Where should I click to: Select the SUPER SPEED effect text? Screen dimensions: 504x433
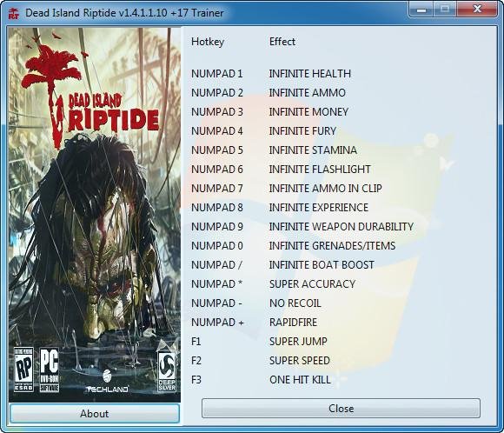pyautogui.click(x=300, y=361)
